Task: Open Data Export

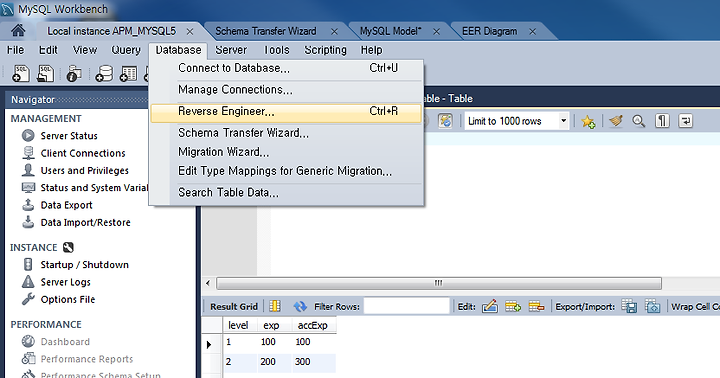Action: [x=57, y=205]
